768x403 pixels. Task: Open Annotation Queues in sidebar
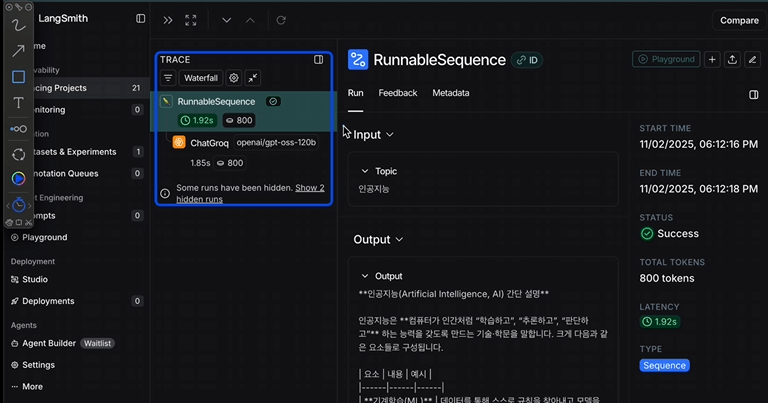click(76, 173)
